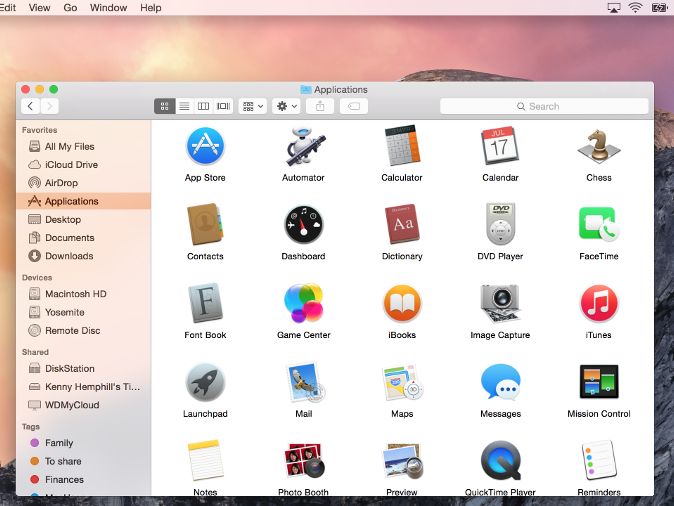Switch to column view mode
Screen dimensions: 674x506
[x=203, y=106]
